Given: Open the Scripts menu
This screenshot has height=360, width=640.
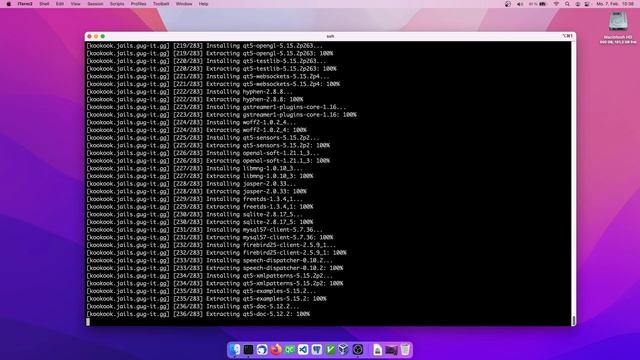Looking at the screenshot, I should [x=117, y=4].
